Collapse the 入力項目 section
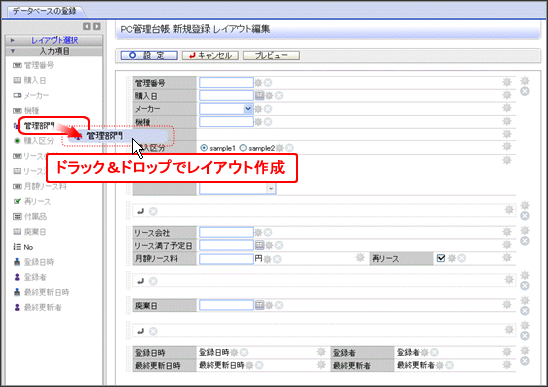The image size is (548, 387). [x=54, y=51]
